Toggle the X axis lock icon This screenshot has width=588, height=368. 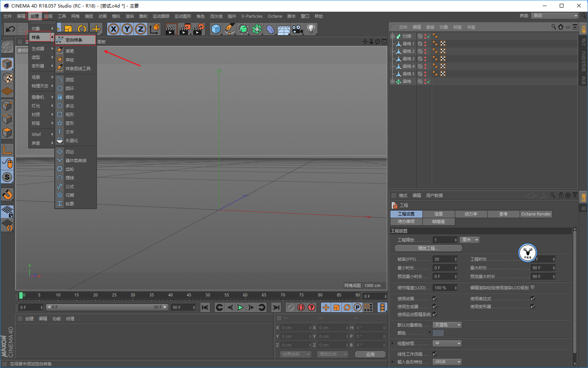pyautogui.click(x=114, y=29)
